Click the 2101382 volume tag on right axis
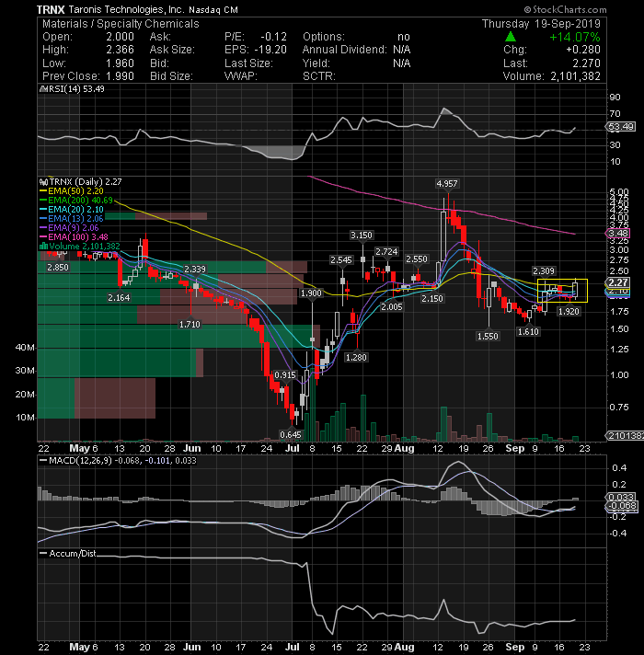Image resolution: width=644 pixels, height=655 pixels. (x=625, y=436)
